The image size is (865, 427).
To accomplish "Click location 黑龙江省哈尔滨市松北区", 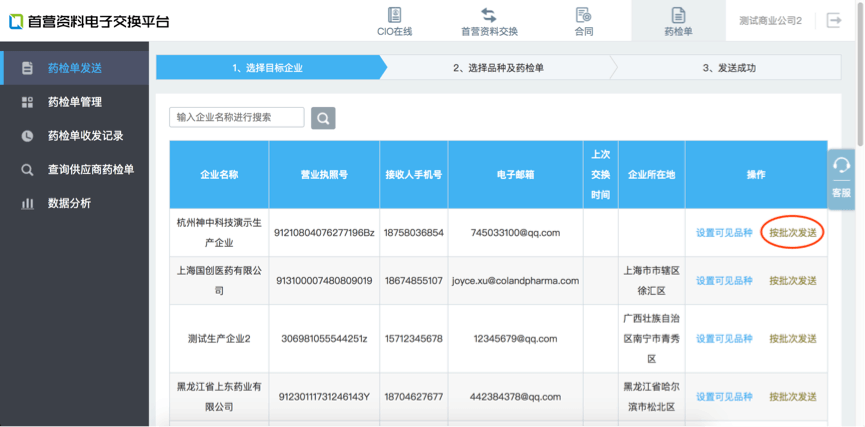I will (652, 397).
